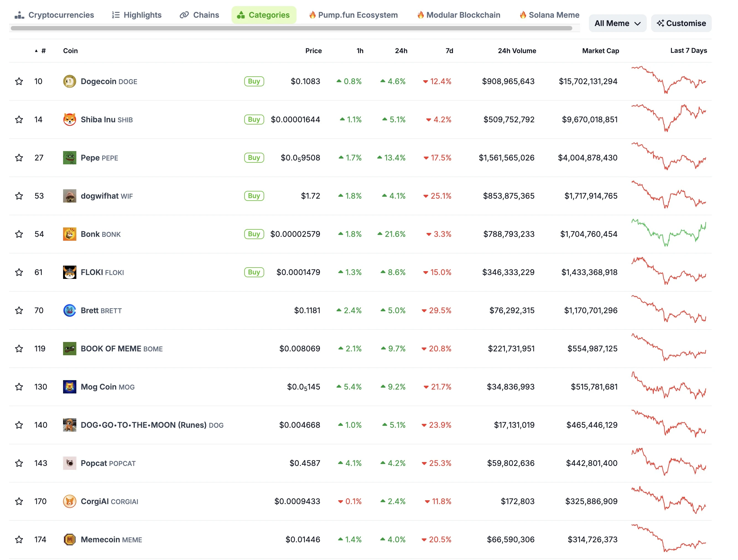738x560 pixels.
Task: Click the Pepe PEPE coin icon
Action: click(x=69, y=157)
